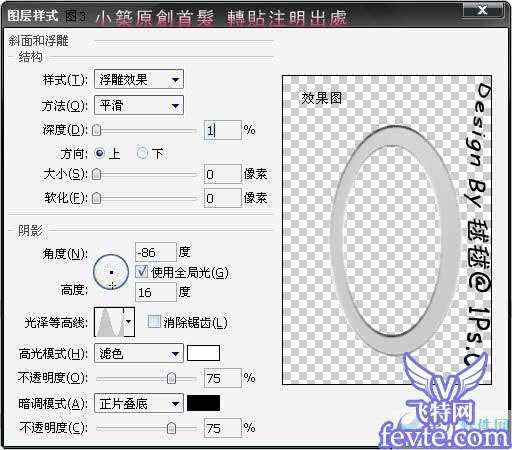Click the 结构 group label
Screen dimensions: 512x450
coord(30,57)
